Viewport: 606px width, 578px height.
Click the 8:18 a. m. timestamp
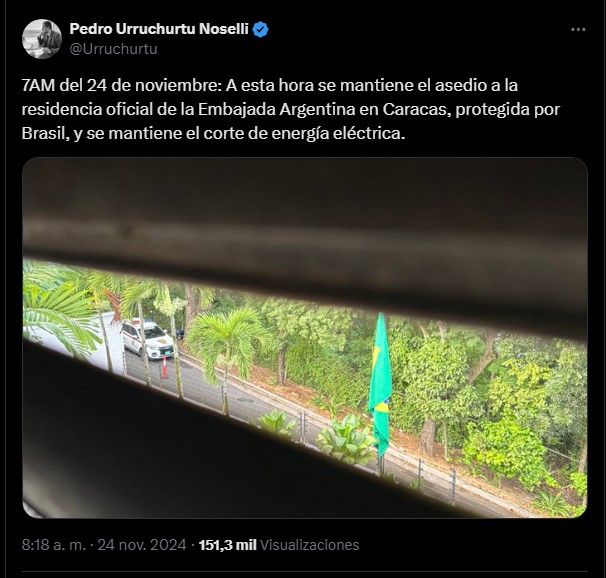pyautogui.click(x=53, y=545)
